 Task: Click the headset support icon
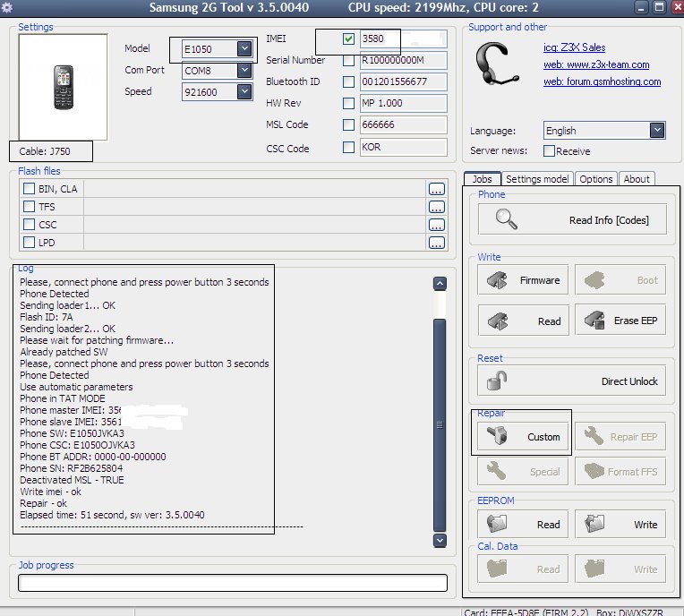point(496,64)
